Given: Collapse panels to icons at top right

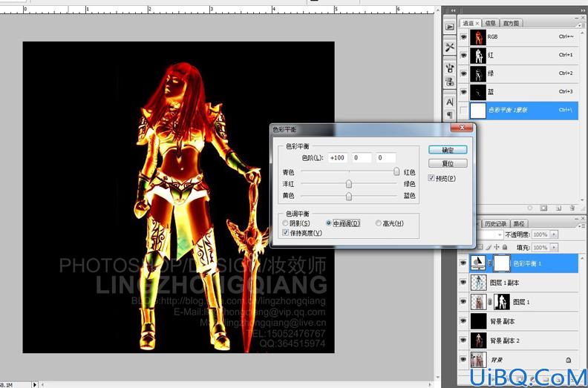Looking at the screenshot, I should tap(581, 10).
